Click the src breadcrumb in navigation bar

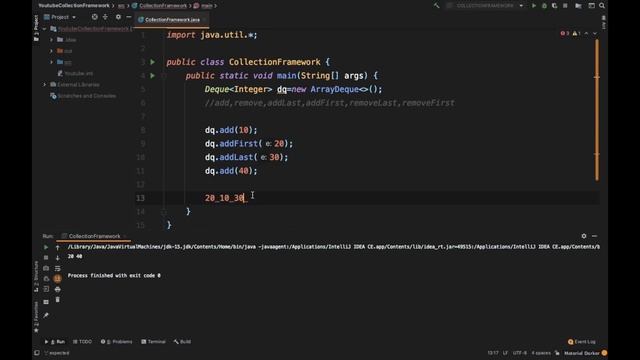point(121,6)
